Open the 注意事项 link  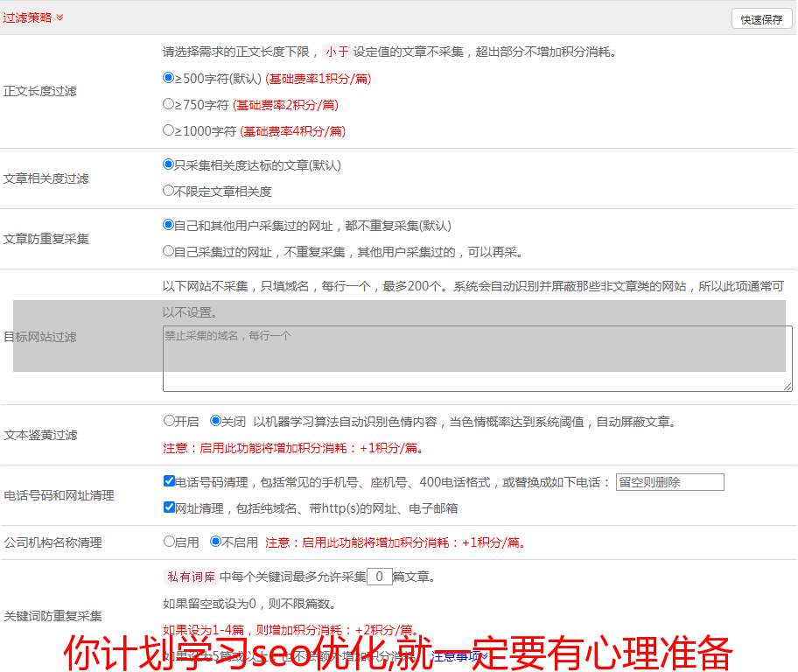click(456, 655)
